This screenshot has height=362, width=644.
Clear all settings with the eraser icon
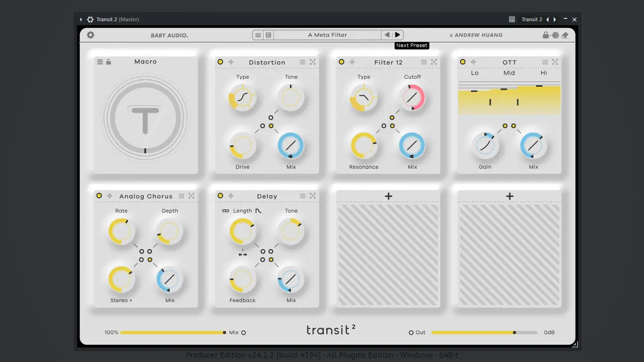[565, 34]
